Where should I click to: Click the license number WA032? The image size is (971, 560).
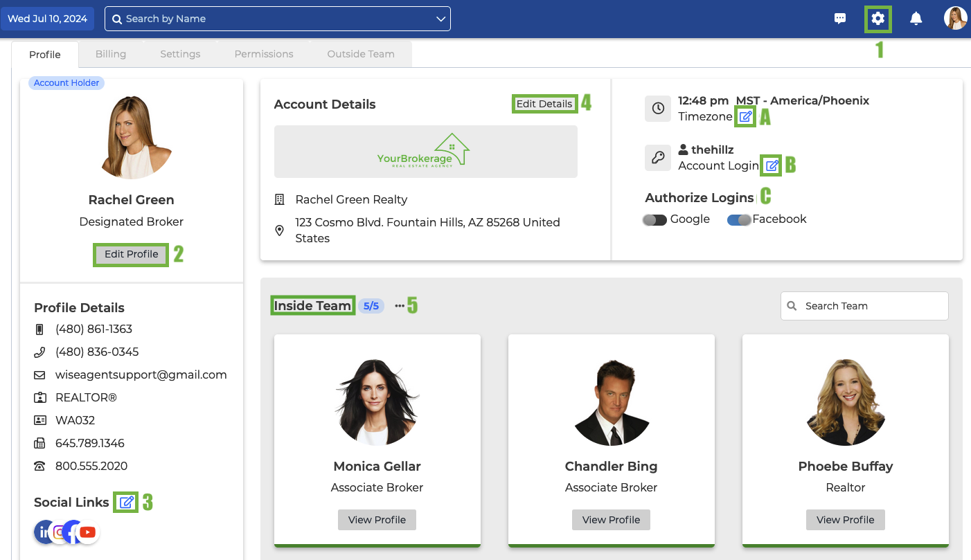pos(75,420)
